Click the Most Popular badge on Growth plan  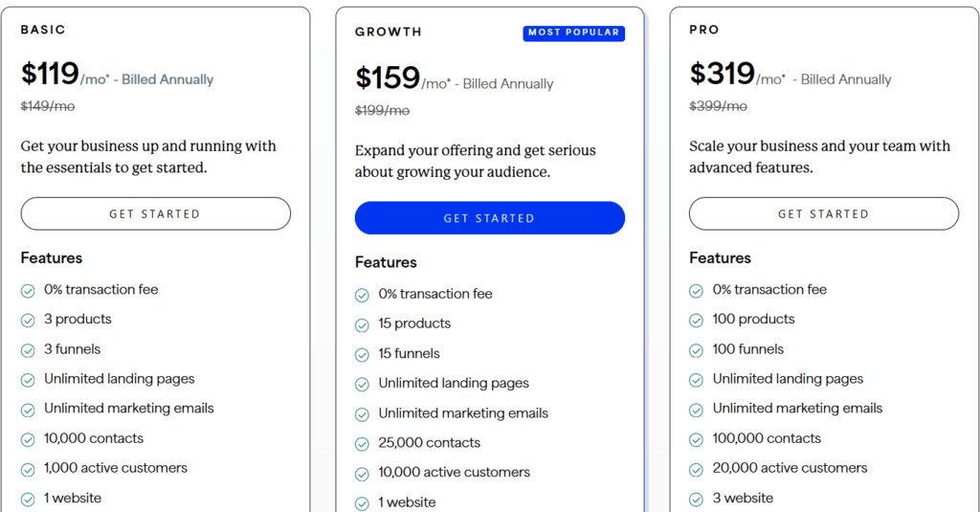tap(574, 33)
